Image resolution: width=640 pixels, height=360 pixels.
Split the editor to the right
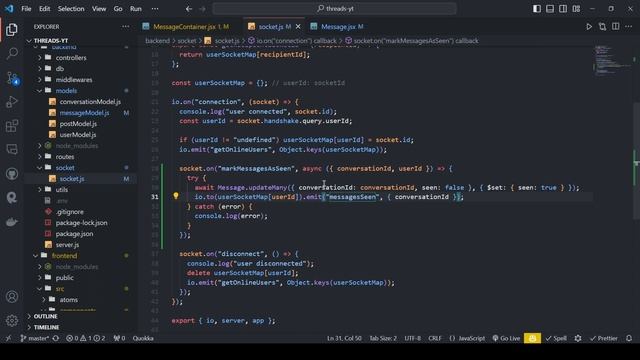click(x=616, y=27)
